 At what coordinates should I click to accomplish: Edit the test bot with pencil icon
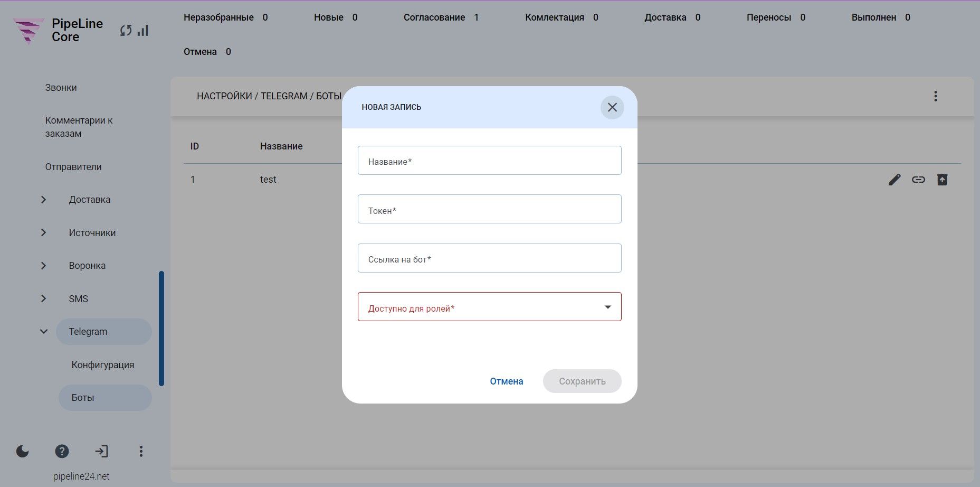tap(895, 180)
